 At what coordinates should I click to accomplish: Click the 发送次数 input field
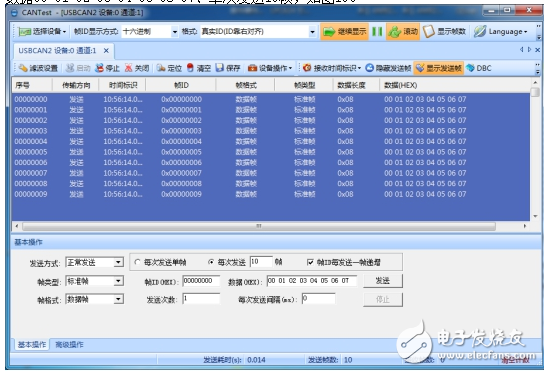click(201, 299)
